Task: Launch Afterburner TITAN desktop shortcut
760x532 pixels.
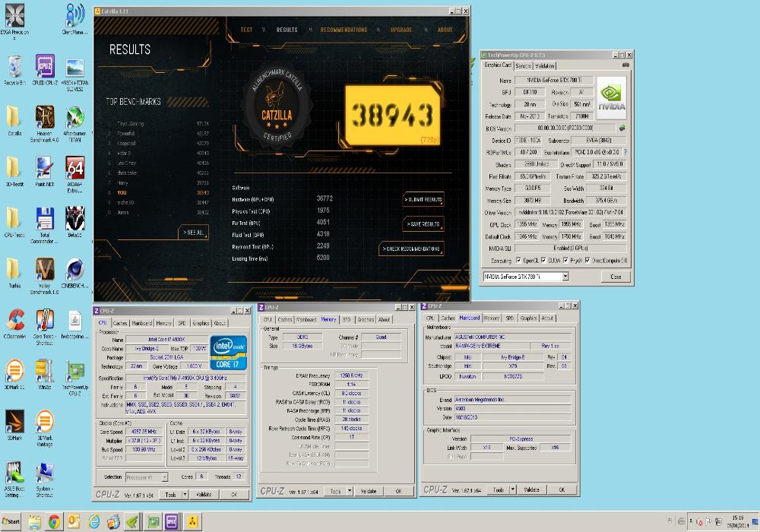Action: (x=74, y=124)
